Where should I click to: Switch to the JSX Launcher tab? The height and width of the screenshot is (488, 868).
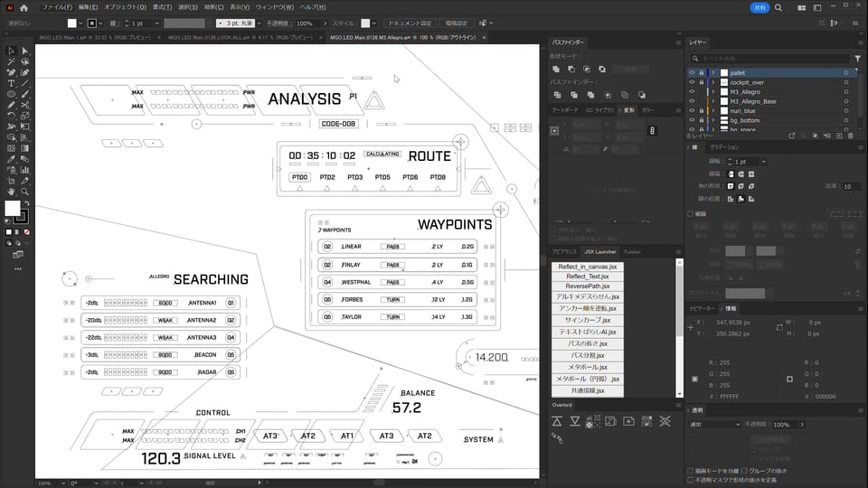pos(600,252)
